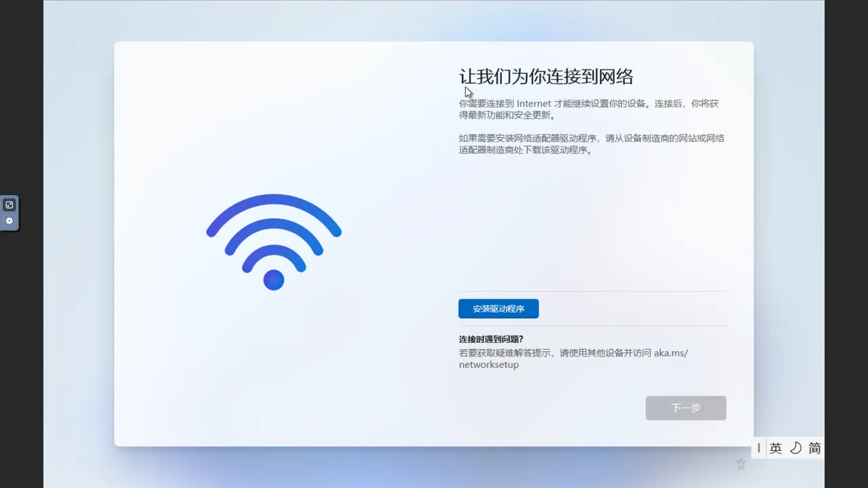The height and width of the screenshot is (488, 868).
Task: Click the word Internet in the description
Action: (x=534, y=104)
